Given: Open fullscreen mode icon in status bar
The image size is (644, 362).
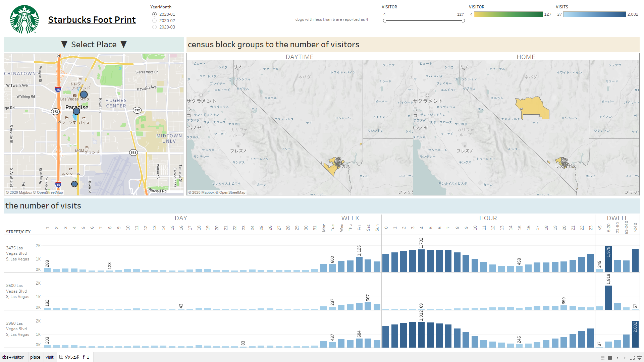Looking at the screenshot, I should pyautogui.click(x=632, y=358).
